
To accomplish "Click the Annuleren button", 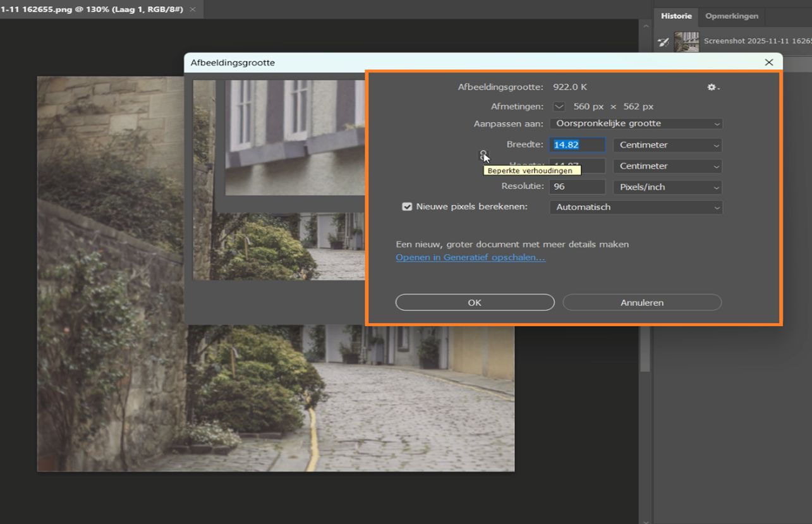I will click(642, 303).
